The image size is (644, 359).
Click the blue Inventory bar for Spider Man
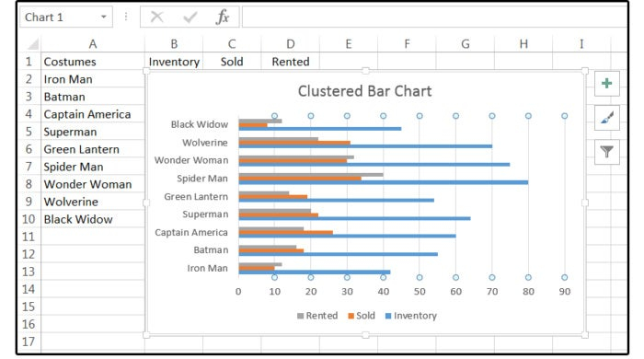[x=384, y=182]
